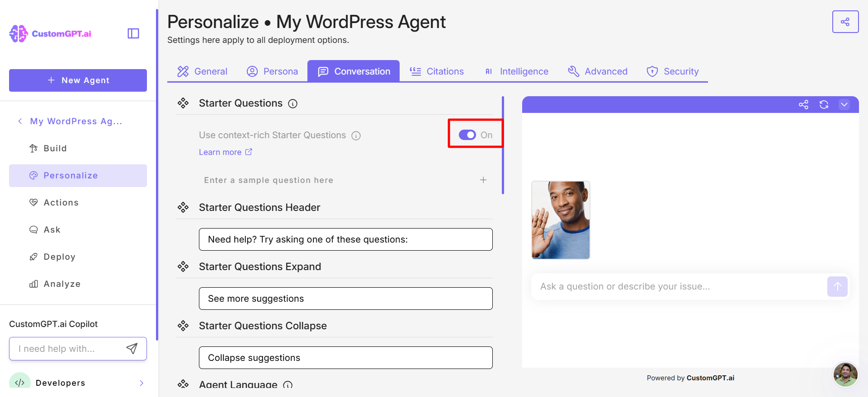This screenshot has width=868, height=397.
Task: Click the General tab tools icon
Action: pos(183,71)
